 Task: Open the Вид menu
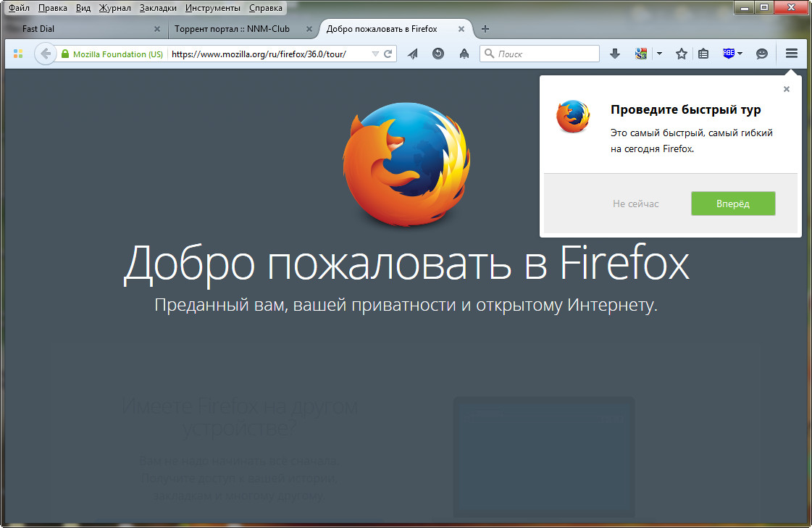pos(83,8)
